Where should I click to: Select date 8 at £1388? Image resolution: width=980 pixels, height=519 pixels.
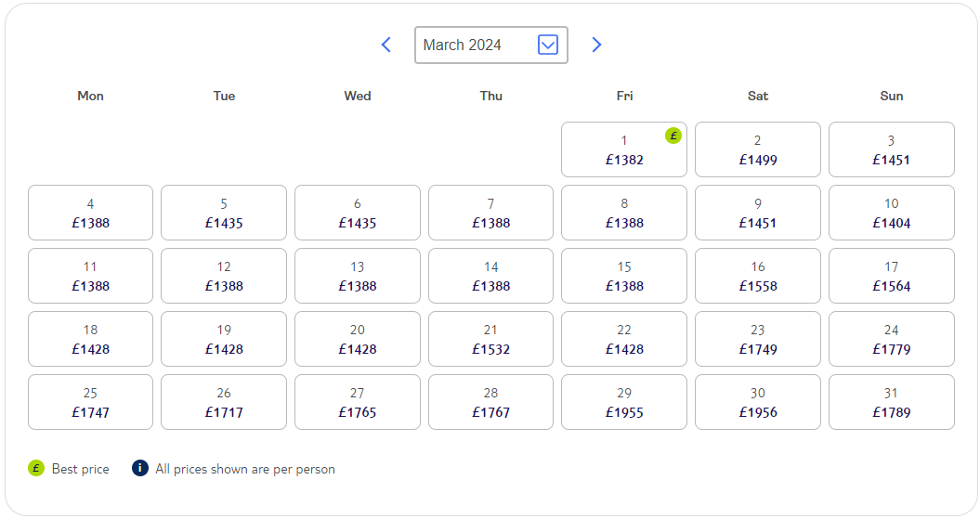click(623, 213)
